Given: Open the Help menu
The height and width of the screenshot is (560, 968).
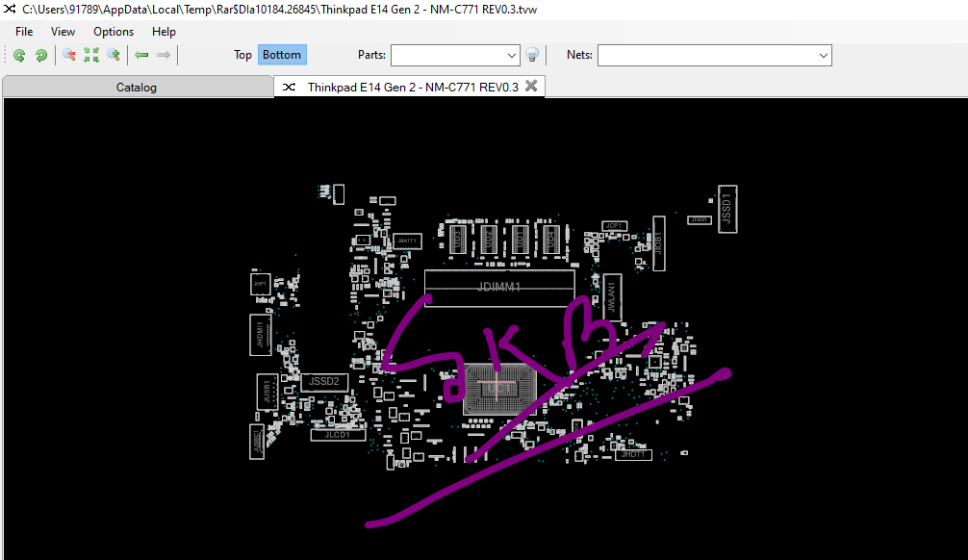Looking at the screenshot, I should pyautogui.click(x=164, y=32).
